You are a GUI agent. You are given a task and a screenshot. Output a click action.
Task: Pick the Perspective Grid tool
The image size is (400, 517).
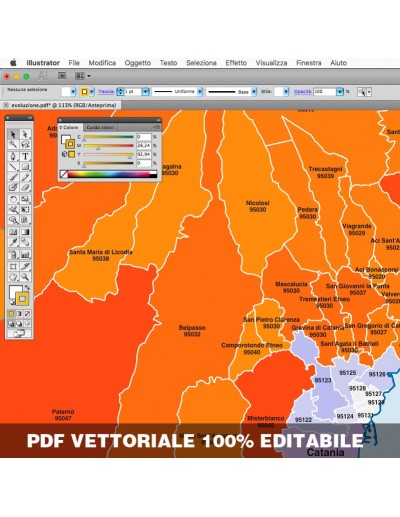25,220
